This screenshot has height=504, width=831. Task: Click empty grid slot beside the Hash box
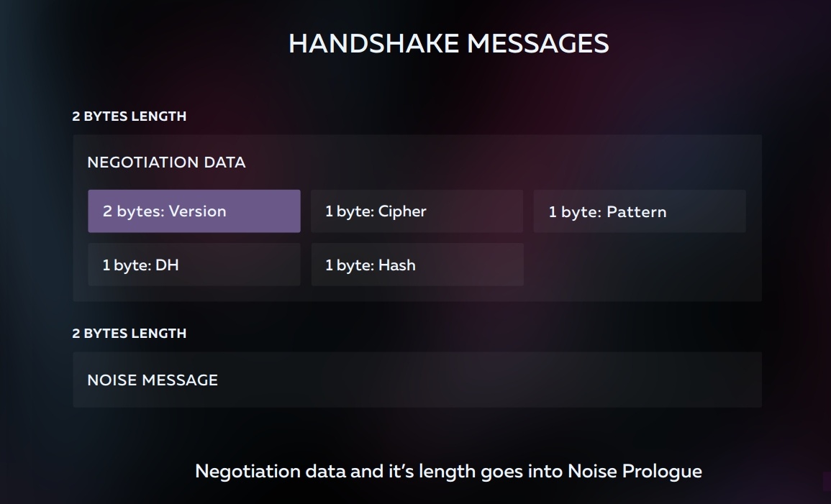click(640, 265)
